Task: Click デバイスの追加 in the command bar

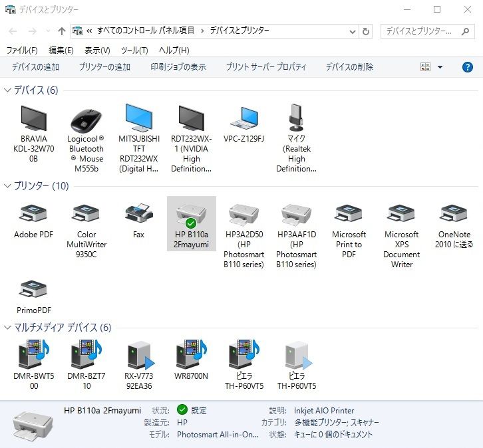Action: coord(35,66)
